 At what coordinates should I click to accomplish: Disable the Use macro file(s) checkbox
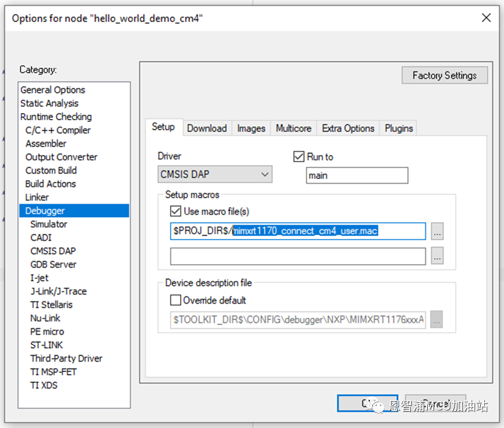tap(175, 212)
